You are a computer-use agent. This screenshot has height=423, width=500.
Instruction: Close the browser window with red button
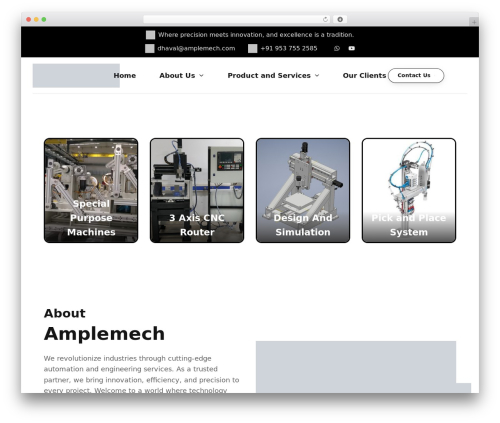pos(29,19)
